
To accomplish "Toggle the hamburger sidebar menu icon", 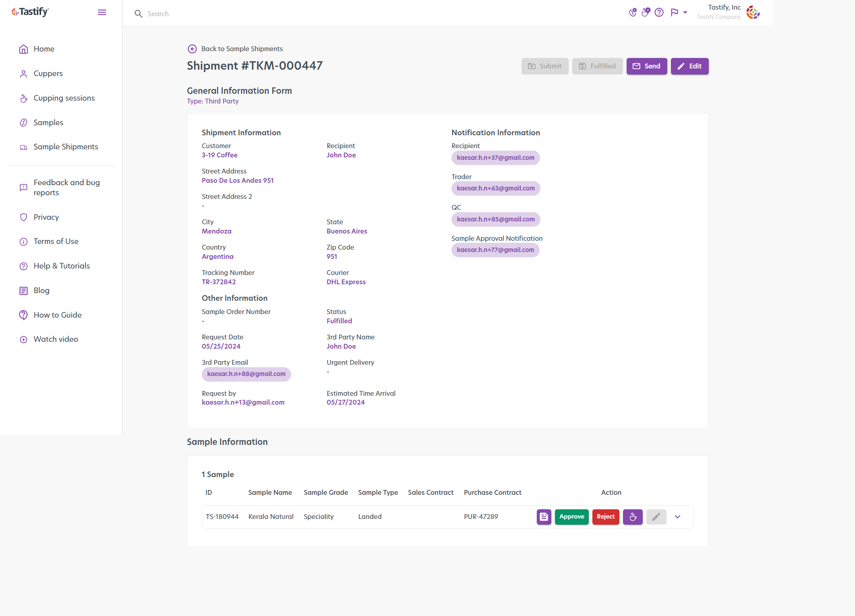I will [102, 12].
